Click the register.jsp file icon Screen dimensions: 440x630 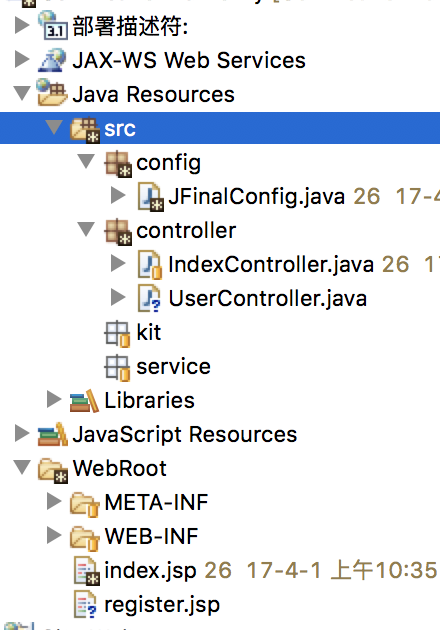pos(86,604)
